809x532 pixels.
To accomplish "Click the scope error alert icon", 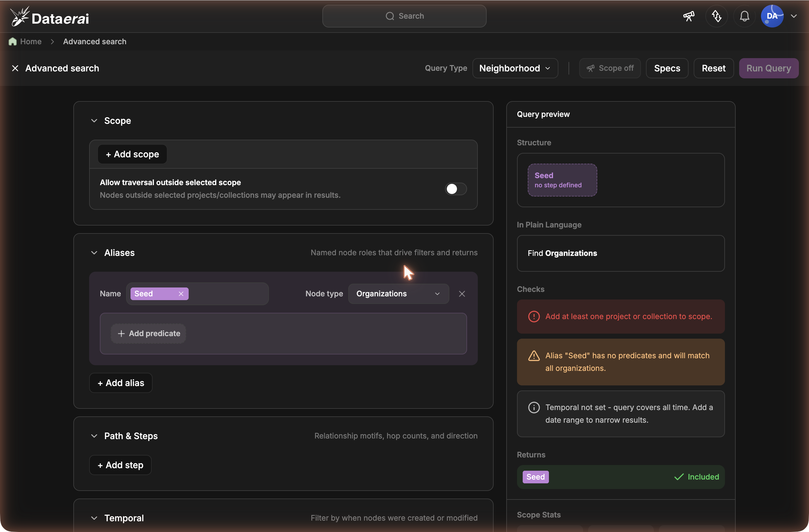I will pos(534,317).
